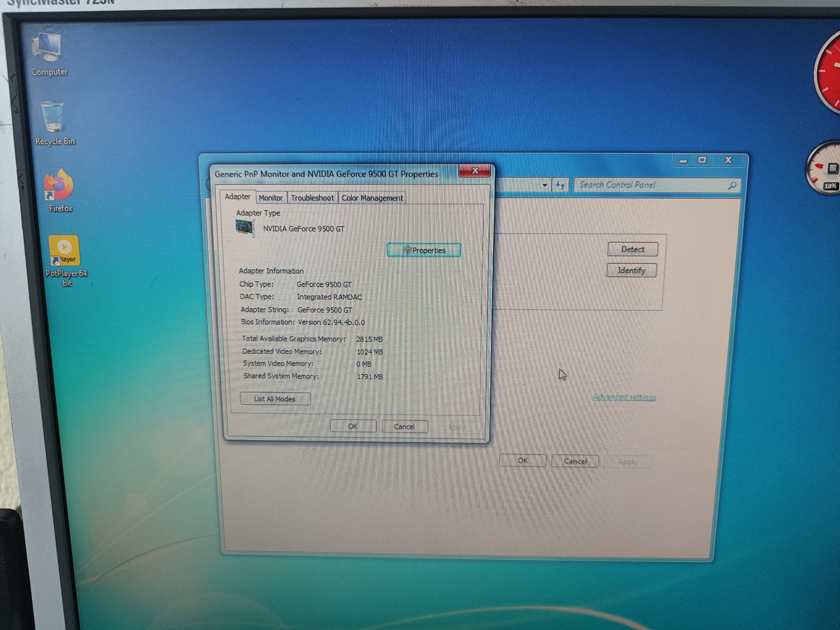Select the Color Management tab
Viewport: 840px width, 630px height.
point(372,198)
